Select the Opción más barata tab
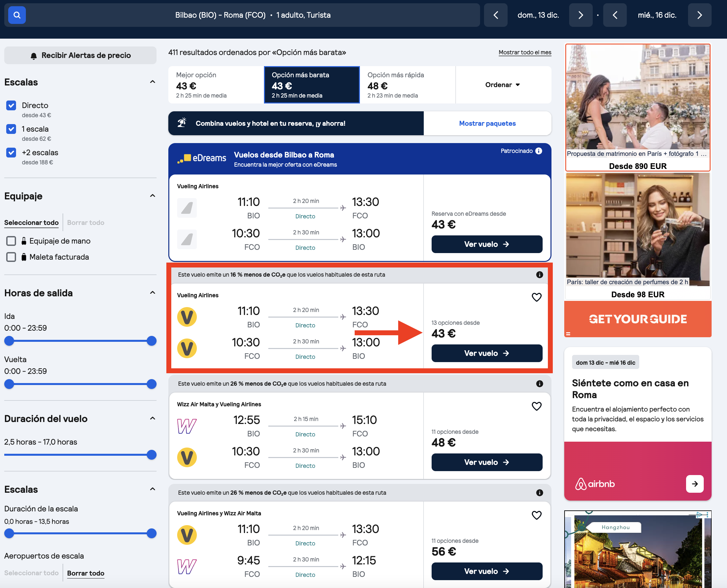This screenshot has height=588, width=727. (x=312, y=85)
